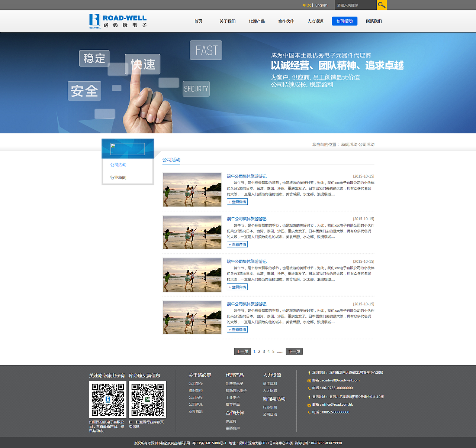Click the footer heading 关于路必康
The height and width of the screenshot is (448, 476).
tap(200, 376)
